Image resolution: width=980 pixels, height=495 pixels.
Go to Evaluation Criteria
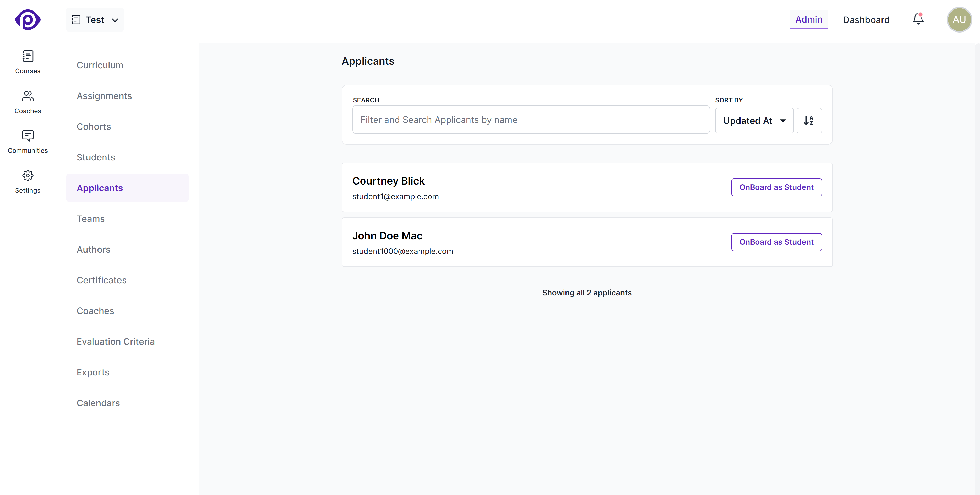click(x=115, y=341)
